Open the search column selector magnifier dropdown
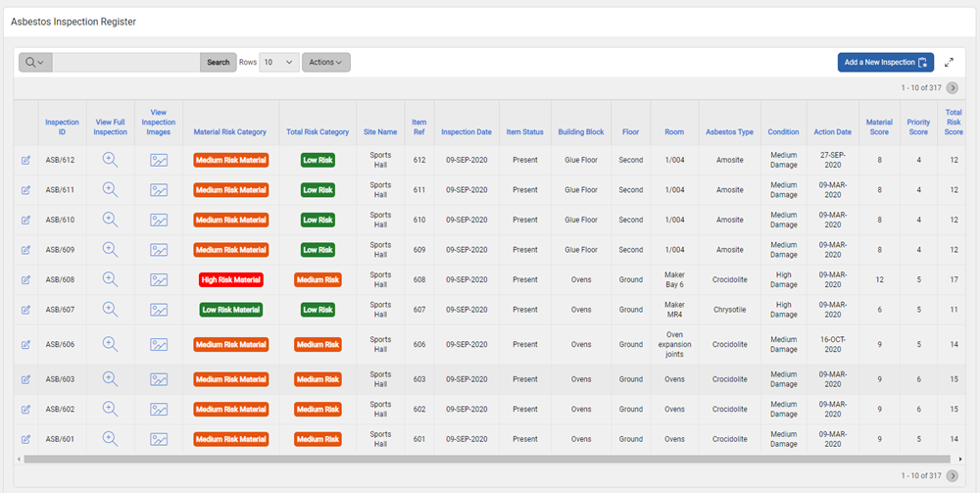The height and width of the screenshot is (493, 980). 35,63
